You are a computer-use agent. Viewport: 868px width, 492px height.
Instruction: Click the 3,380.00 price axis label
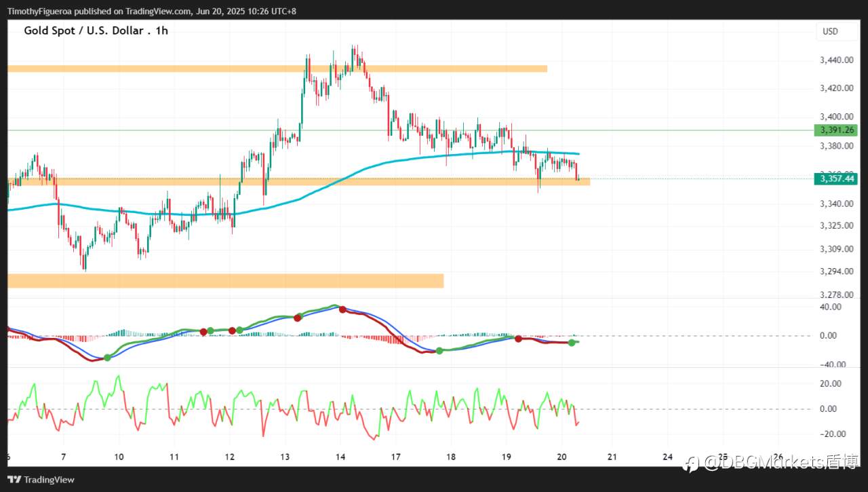[x=835, y=146]
